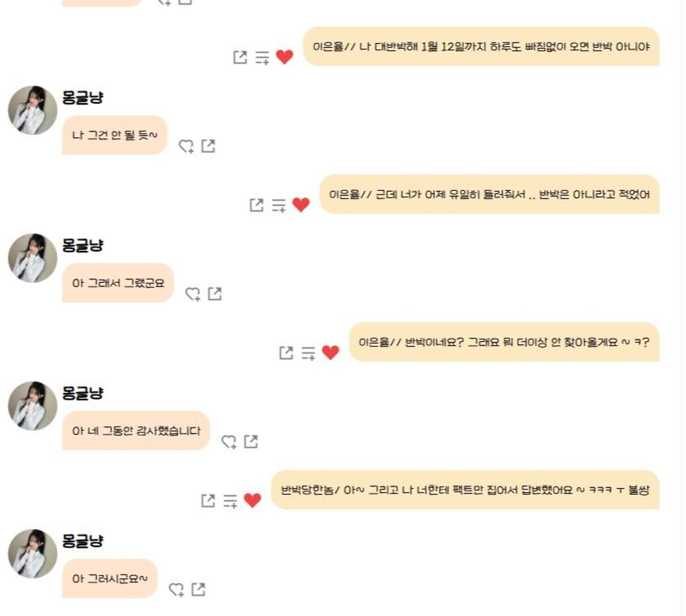Open list-add icon next to '반박은 아니라고 적었어'
The height and width of the screenshot is (616, 686).
pos(279,205)
